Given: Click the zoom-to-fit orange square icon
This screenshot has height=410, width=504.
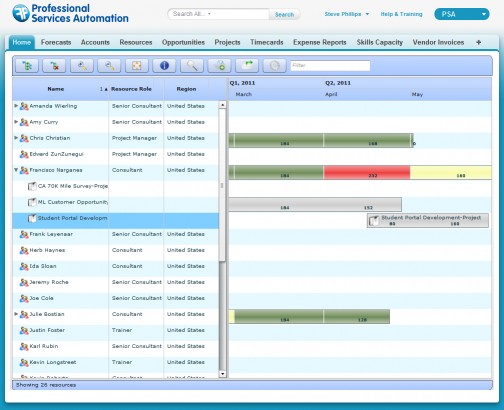Looking at the screenshot, I should point(137,66).
